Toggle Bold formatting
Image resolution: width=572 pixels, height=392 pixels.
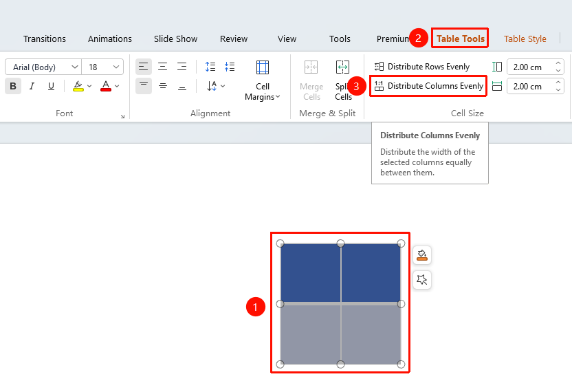coord(13,87)
